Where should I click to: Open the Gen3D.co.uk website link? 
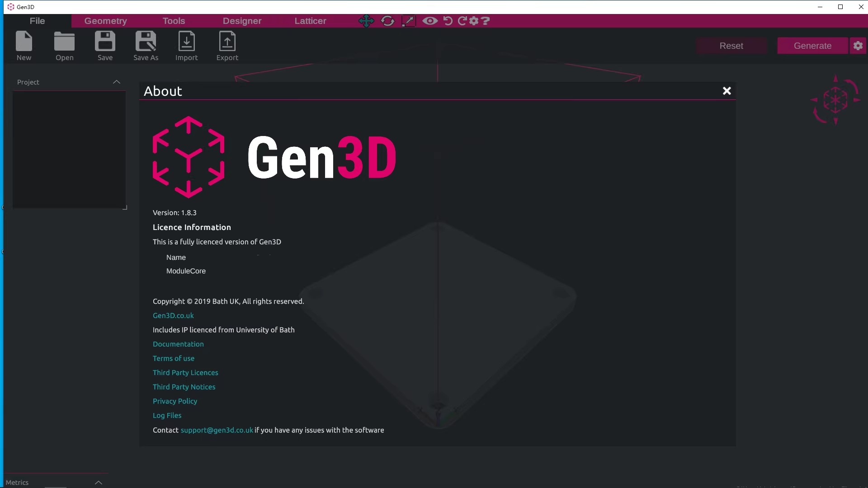click(x=173, y=315)
